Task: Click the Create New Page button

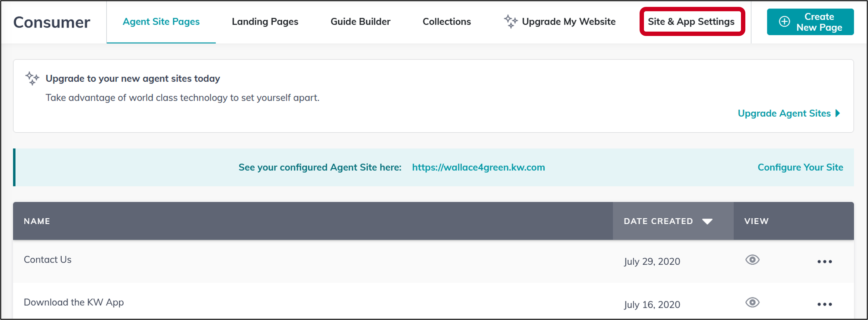Action: (x=810, y=22)
